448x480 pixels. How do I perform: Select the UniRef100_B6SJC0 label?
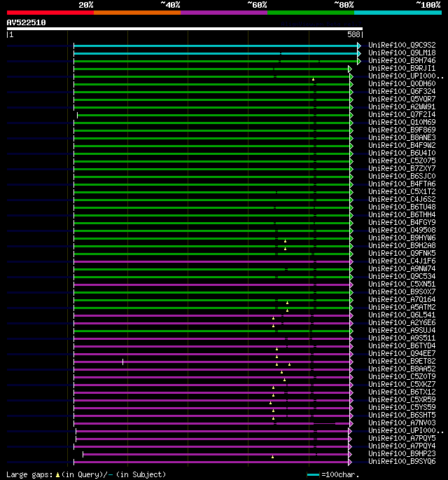[402, 176]
